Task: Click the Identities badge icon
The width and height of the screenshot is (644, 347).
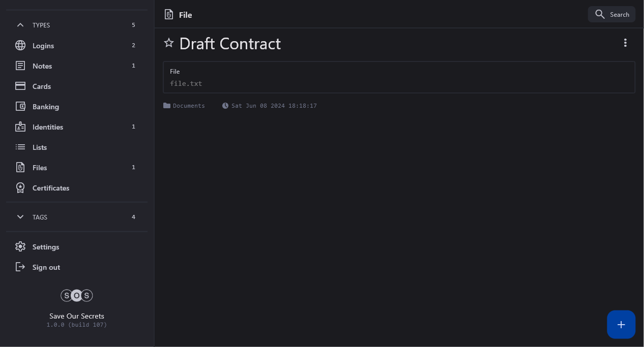Action: click(x=20, y=127)
